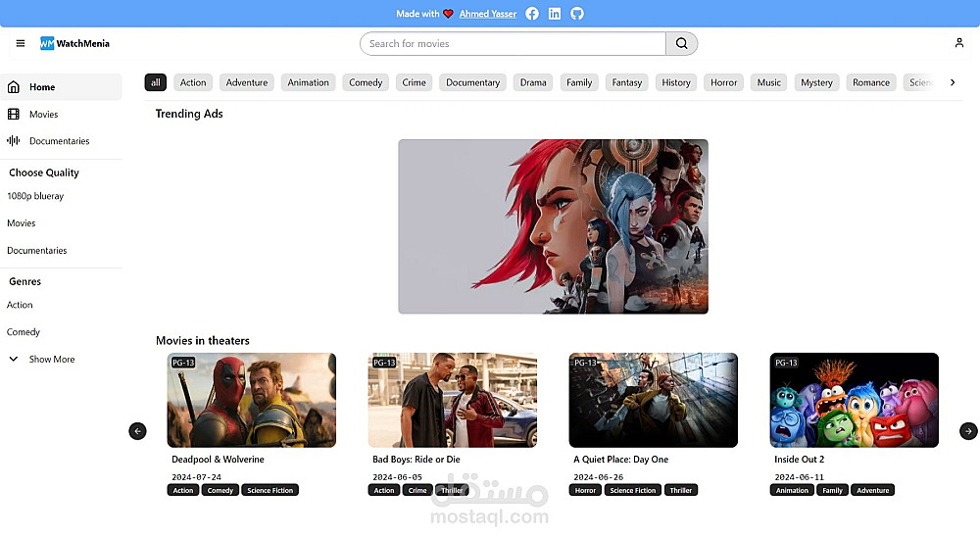980x538 pixels.
Task: Click the Deadpool & Wolverine title
Action: click(219, 460)
